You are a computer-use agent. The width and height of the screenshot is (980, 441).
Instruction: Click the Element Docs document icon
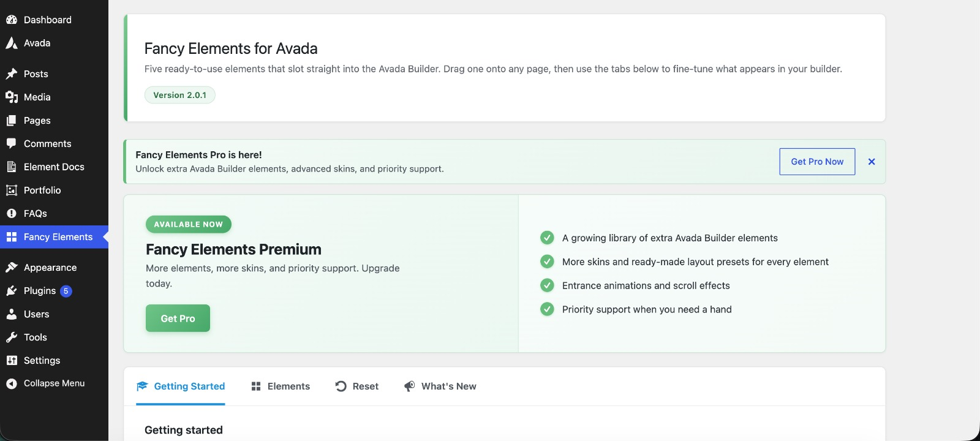point(11,167)
